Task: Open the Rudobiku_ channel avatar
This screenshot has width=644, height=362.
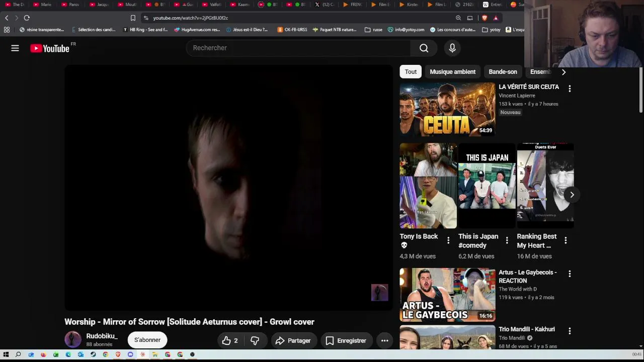Action: 72,340
